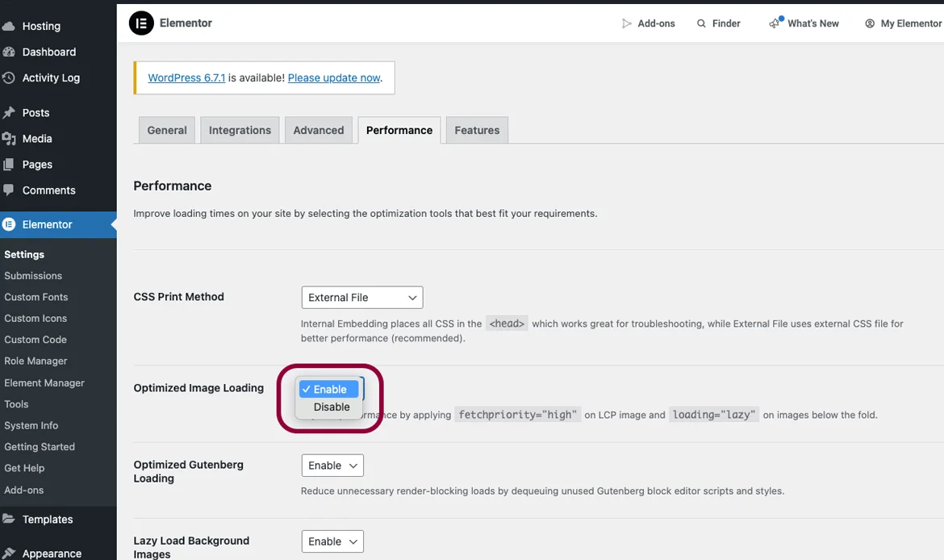The width and height of the screenshot is (944, 560).
Task: Click the fetchpriority="high" code text
Action: pos(518,415)
